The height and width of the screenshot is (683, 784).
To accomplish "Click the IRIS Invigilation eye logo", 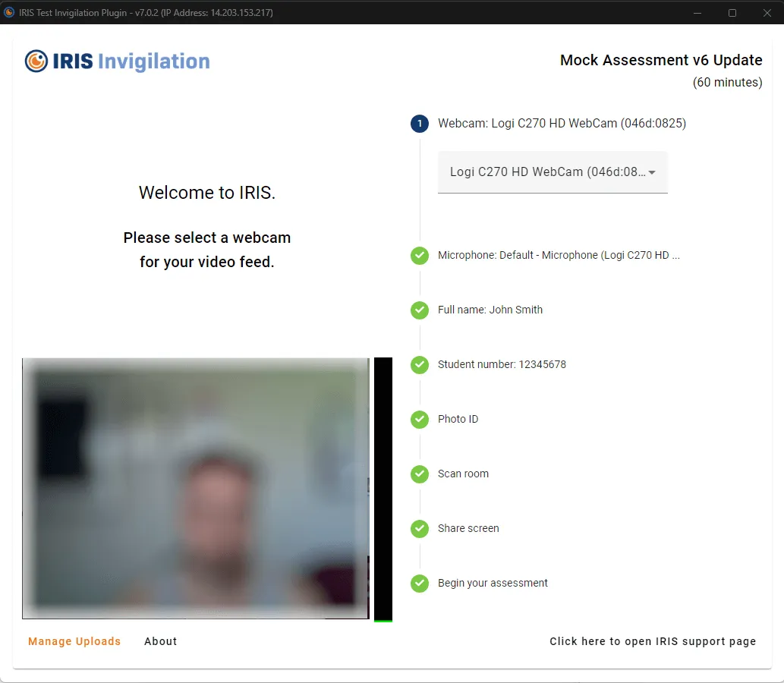I will [x=36, y=61].
